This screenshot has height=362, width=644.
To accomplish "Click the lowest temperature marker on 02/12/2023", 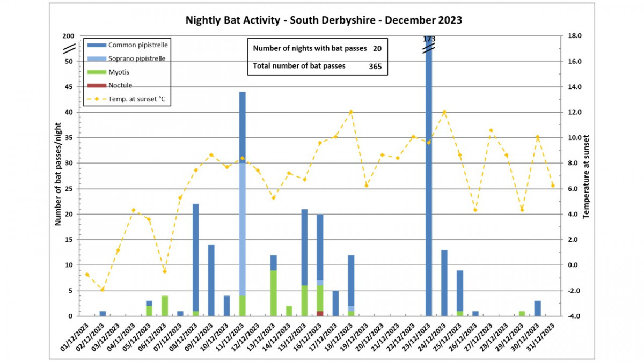I will [102, 290].
